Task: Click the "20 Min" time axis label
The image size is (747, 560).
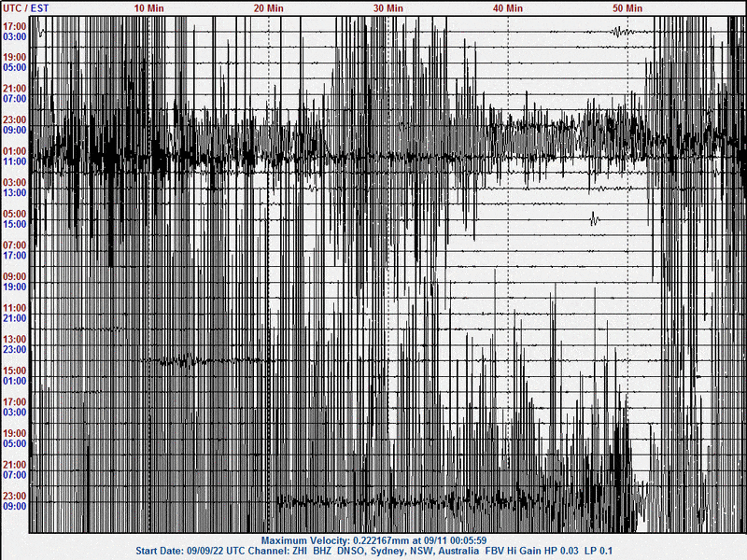Action: tap(269, 7)
